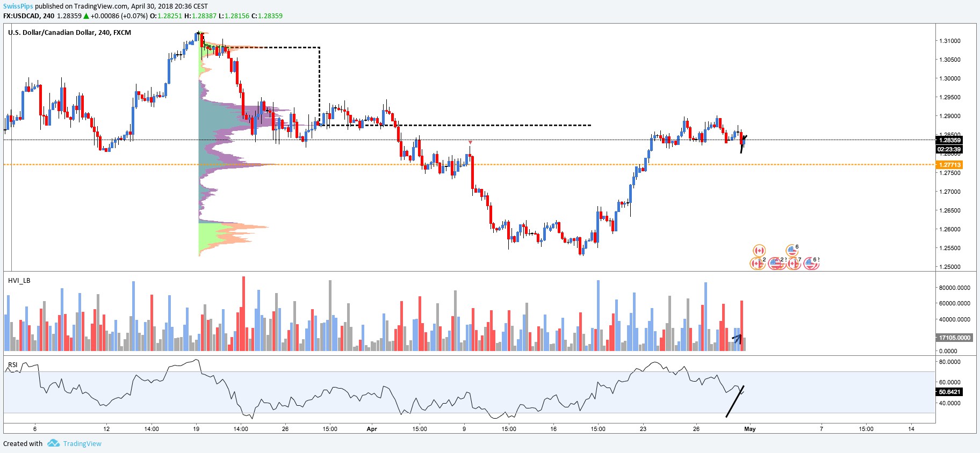Open Canadian flag event cluster labeled 7
980x453 pixels.
click(x=794, y=264)
